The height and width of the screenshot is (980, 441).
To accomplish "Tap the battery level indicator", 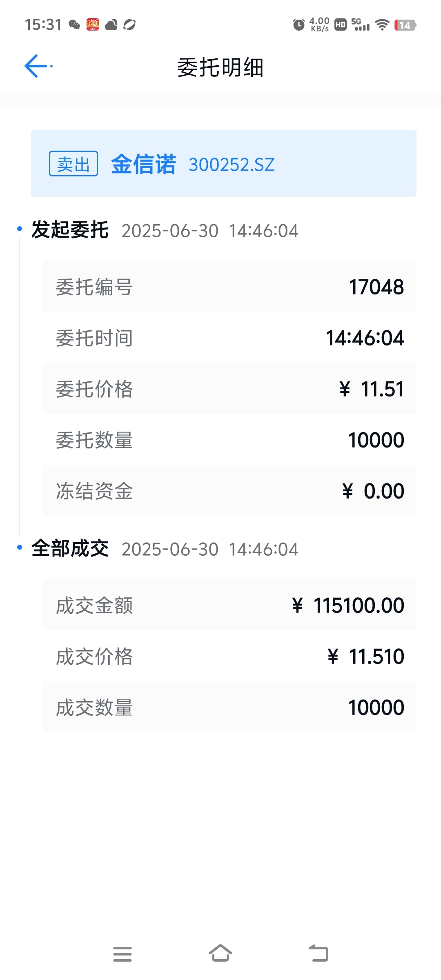I will [405, 25].
